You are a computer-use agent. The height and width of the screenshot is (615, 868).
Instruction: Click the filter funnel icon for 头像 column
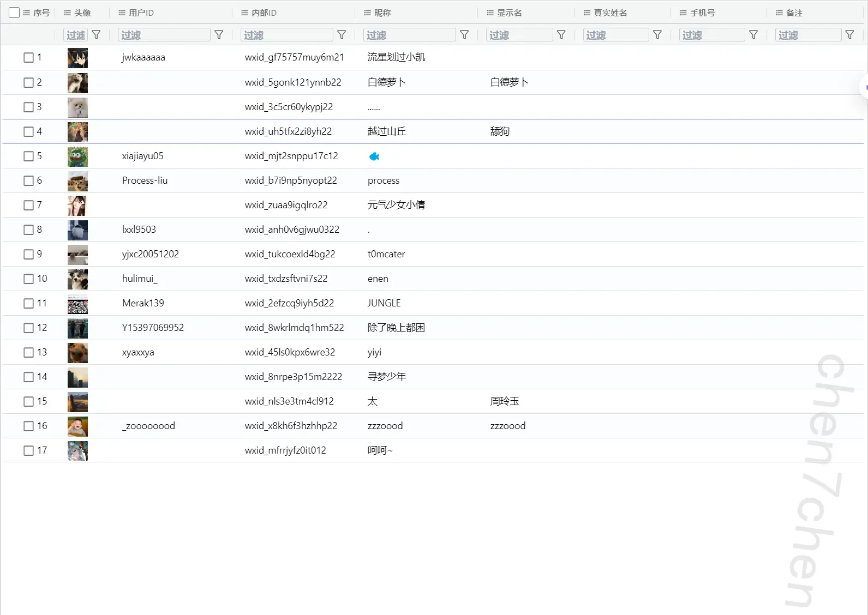[96, 35]
